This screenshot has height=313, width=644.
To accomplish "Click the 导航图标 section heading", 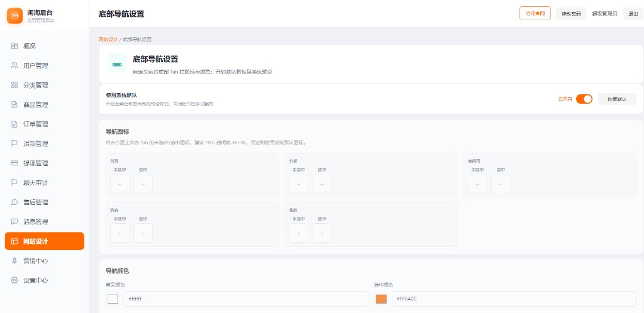I will coord(118,132).
